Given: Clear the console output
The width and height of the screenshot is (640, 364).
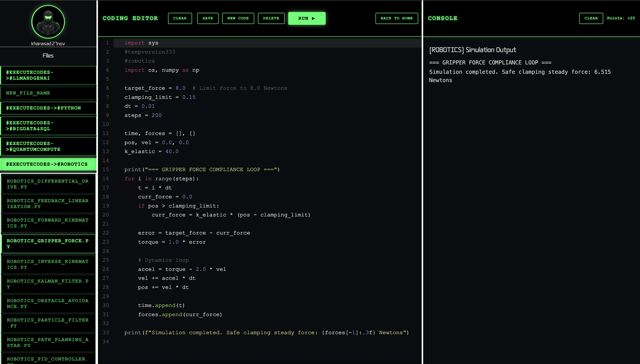Looking at the screenshot, I should click(591, 18).
